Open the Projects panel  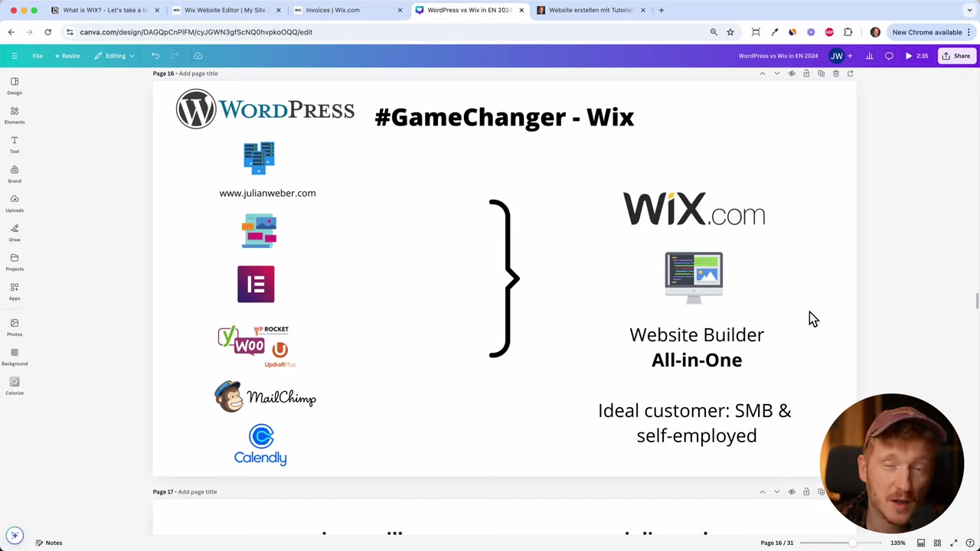pos(14,262)
